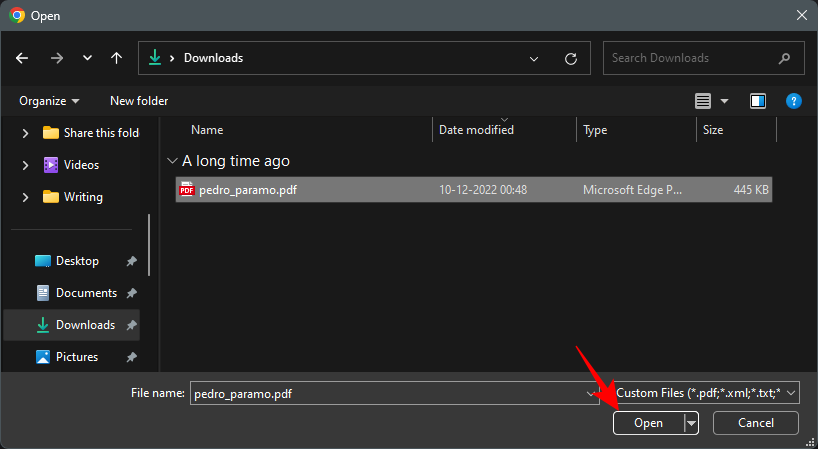Viewport: 818px width, 449px height.
Task: Click the Forward navigation arrow
Action: pyautogui.click(x=56, y=58)
